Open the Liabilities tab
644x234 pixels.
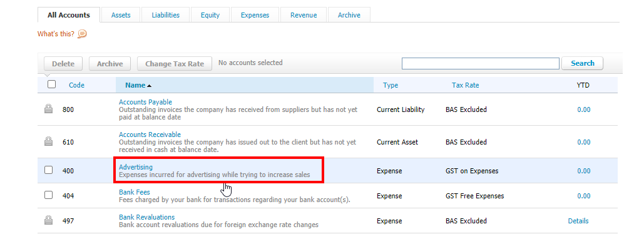165,15
